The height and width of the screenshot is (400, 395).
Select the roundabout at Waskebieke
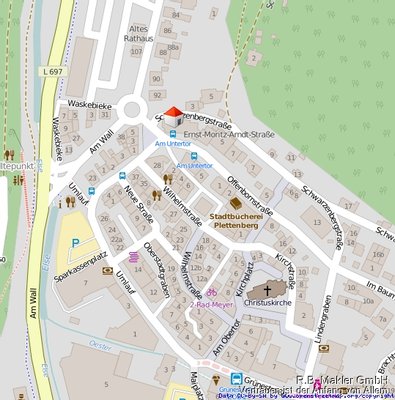tap(132, 109)
